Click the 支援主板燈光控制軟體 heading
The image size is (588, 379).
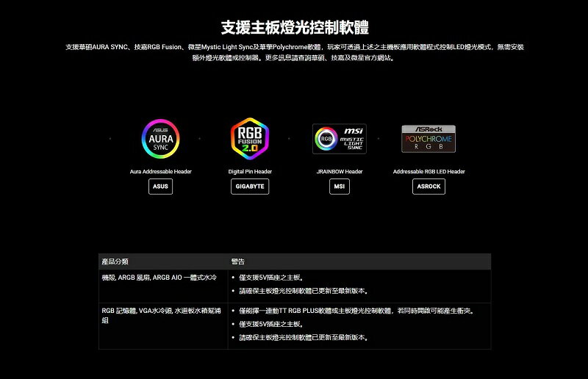point(295,27)
